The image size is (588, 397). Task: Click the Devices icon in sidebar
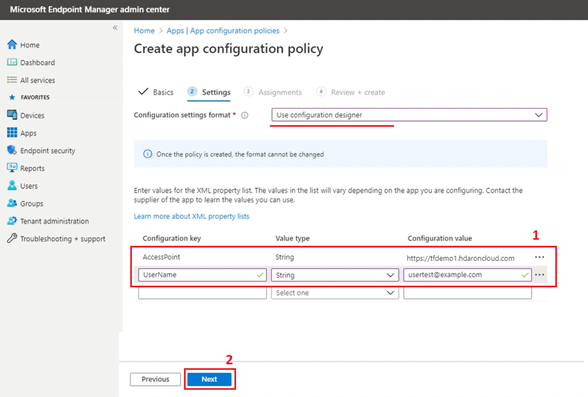pyautogui.click(x=12, y=115)
